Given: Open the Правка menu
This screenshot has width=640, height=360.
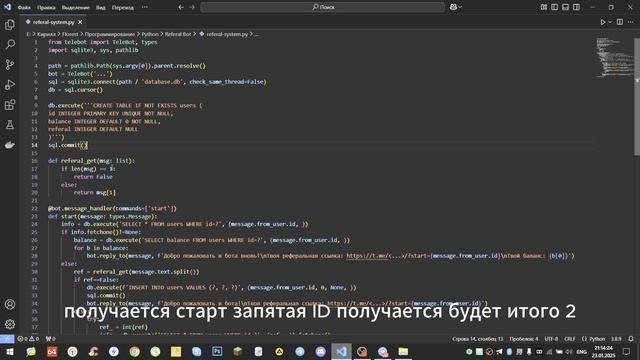Looking at the screenshot, I should point(46,7).
